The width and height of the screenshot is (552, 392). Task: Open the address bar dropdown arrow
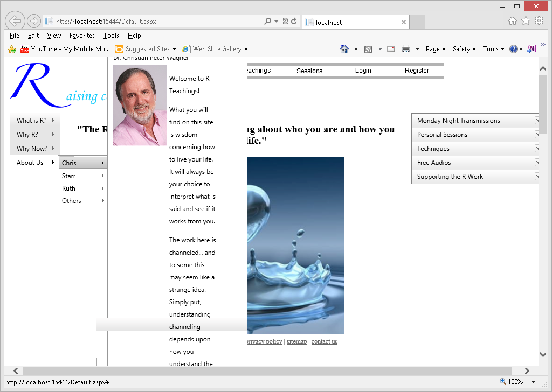click(277, 22)
